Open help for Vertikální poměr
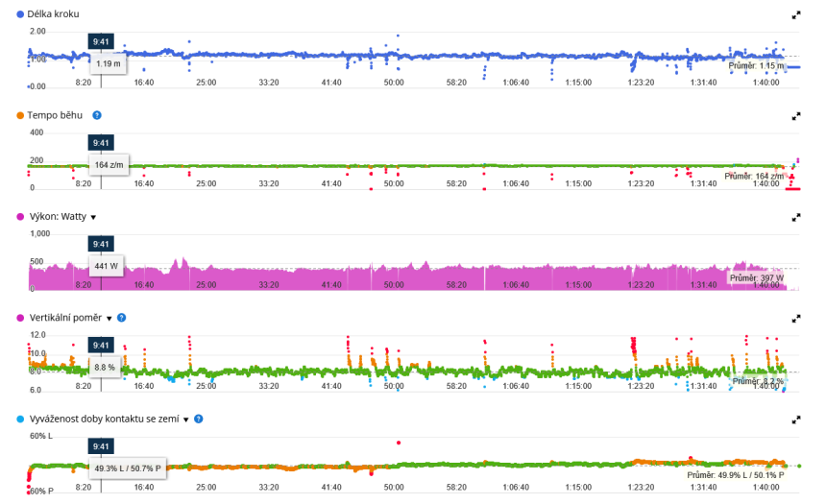Viewport: 826px width, 504px height. [x=122, y=318]
